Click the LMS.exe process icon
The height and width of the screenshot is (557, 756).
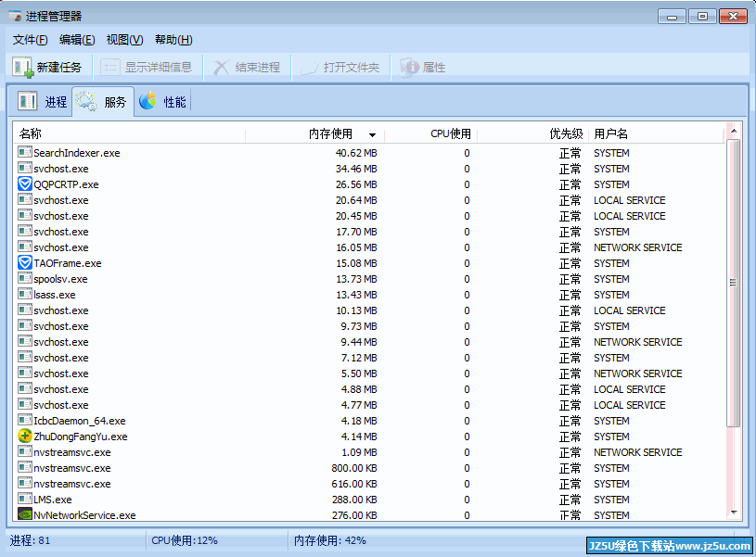pos(25,499)
